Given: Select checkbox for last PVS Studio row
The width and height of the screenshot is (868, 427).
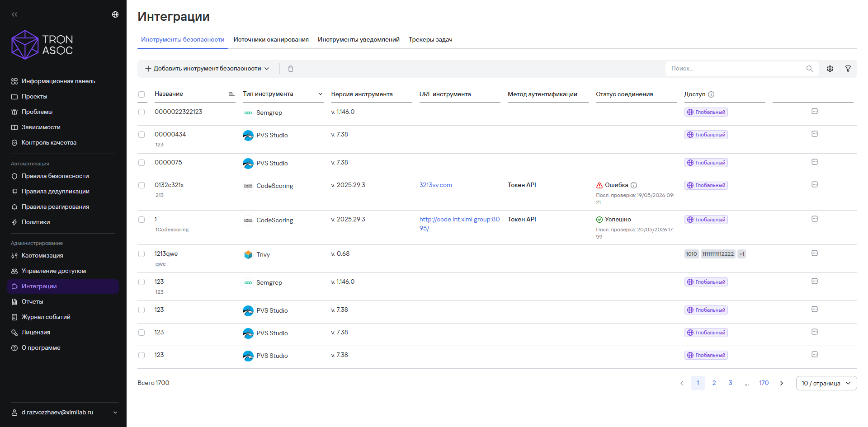Looking at the screenshot, I should [142, 355].
